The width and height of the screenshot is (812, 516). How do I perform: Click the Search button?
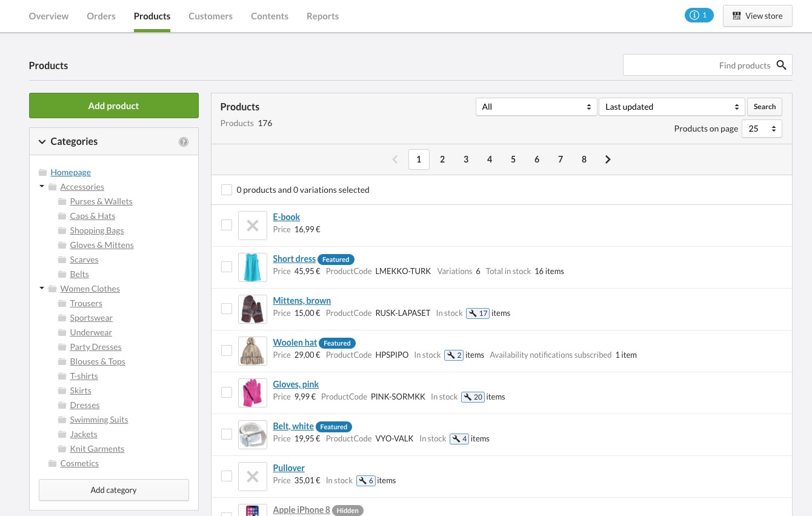coord(765,107)
